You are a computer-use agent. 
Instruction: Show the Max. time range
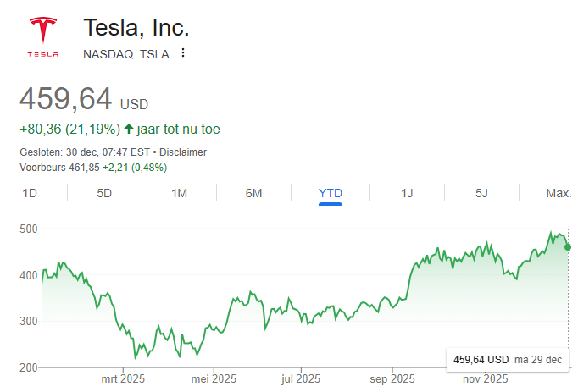coord(558,193)
